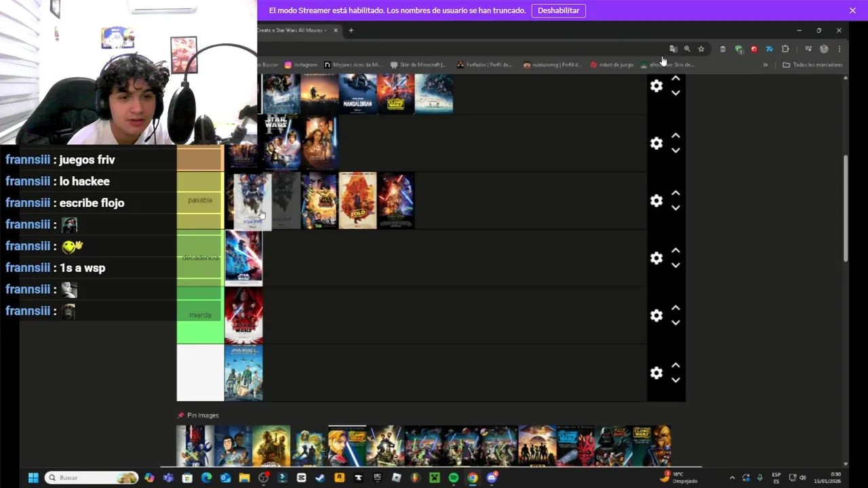The image size is (868, 488).
Task: Open the Todos los marcadores folder
Action: 812,65
